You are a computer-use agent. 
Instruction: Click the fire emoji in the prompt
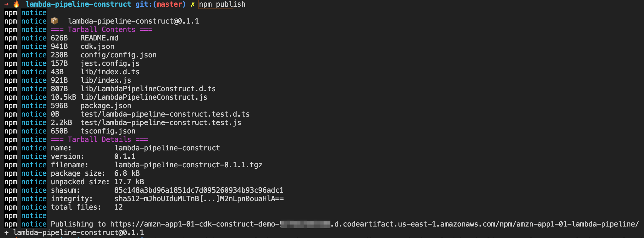coord(16,4)
